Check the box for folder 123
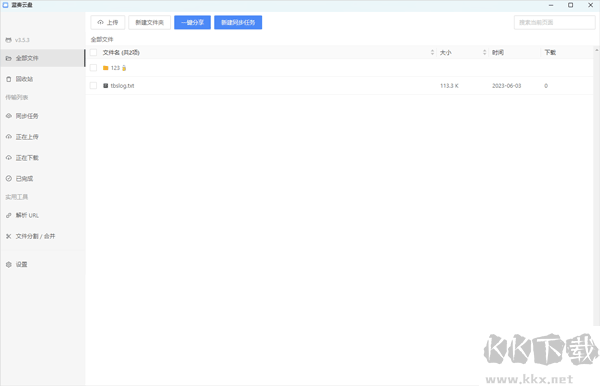This screenshot has height=386, width=600. [93, 68]
